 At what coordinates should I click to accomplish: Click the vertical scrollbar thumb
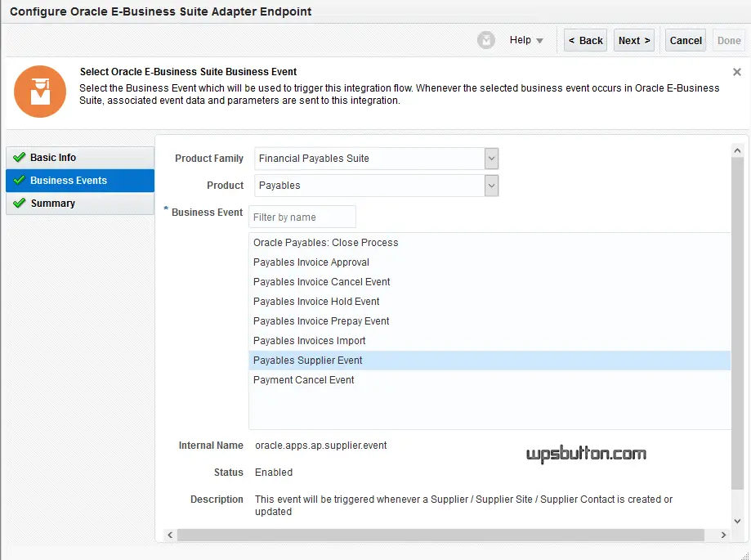[738, 324]
